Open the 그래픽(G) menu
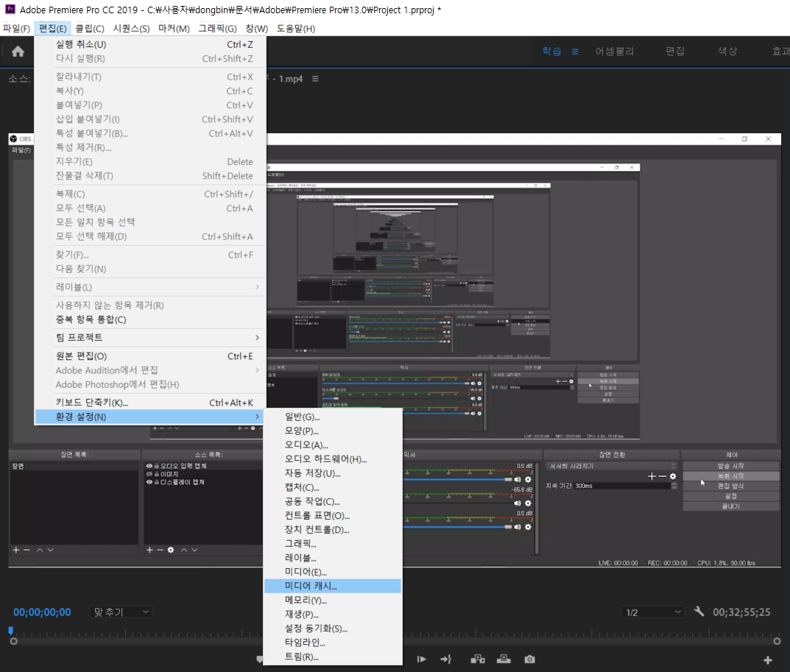The width and height of the screenshot is (790, 672). pos(217,29)
